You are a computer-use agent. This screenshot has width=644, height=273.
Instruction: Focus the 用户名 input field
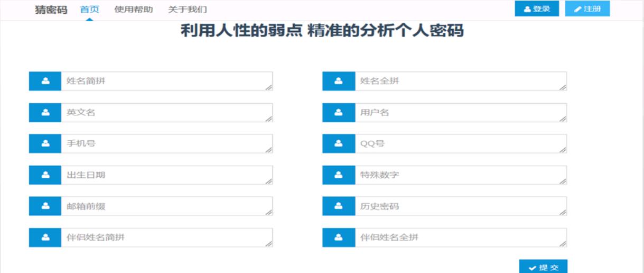(461, 112)
